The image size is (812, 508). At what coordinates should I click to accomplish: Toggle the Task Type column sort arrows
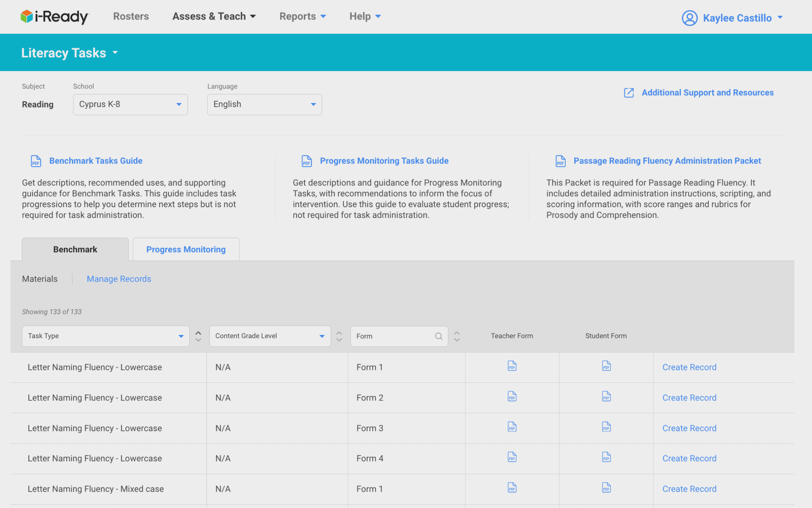(x=198, y=336)
